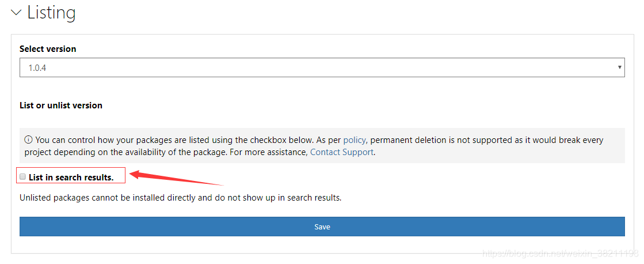Click the 1.0.4 version value
644x264 pixels.
click(37, 68)
